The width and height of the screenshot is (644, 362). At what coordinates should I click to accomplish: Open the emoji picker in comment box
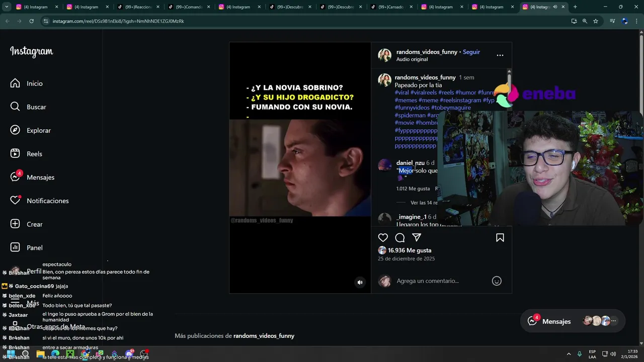pos(497,281)
